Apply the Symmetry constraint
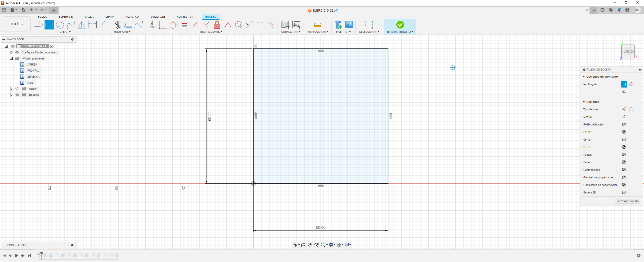This screenshot has height=262, width=644. click(x=260, y=25)
